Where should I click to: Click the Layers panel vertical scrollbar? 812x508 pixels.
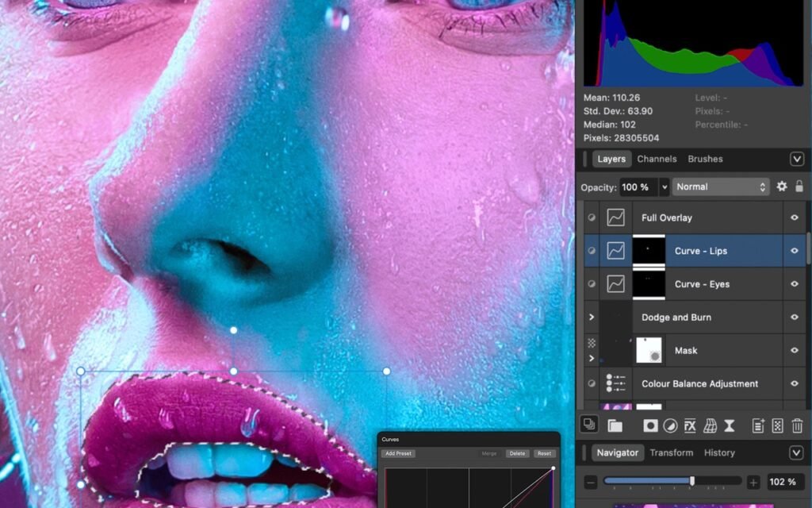click(808, 248)
